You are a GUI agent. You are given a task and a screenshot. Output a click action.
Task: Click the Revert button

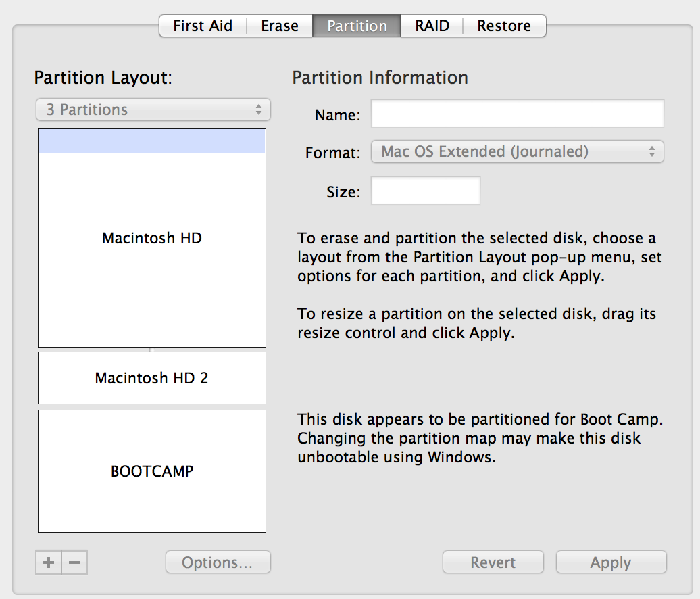[493, 562]
